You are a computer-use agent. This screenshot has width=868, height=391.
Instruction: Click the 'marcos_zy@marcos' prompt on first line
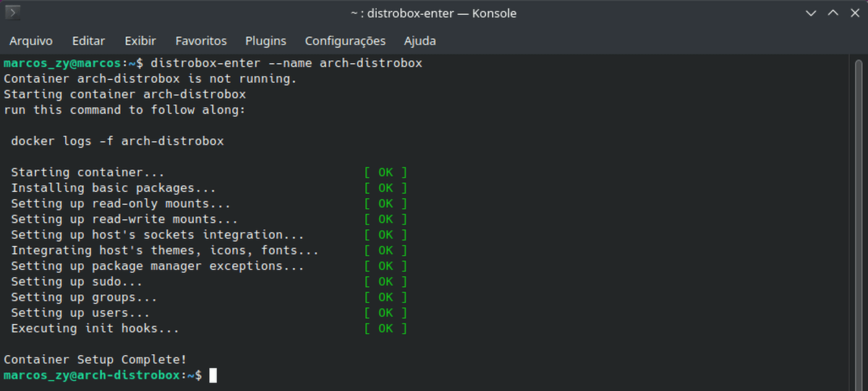coord(61,63)
